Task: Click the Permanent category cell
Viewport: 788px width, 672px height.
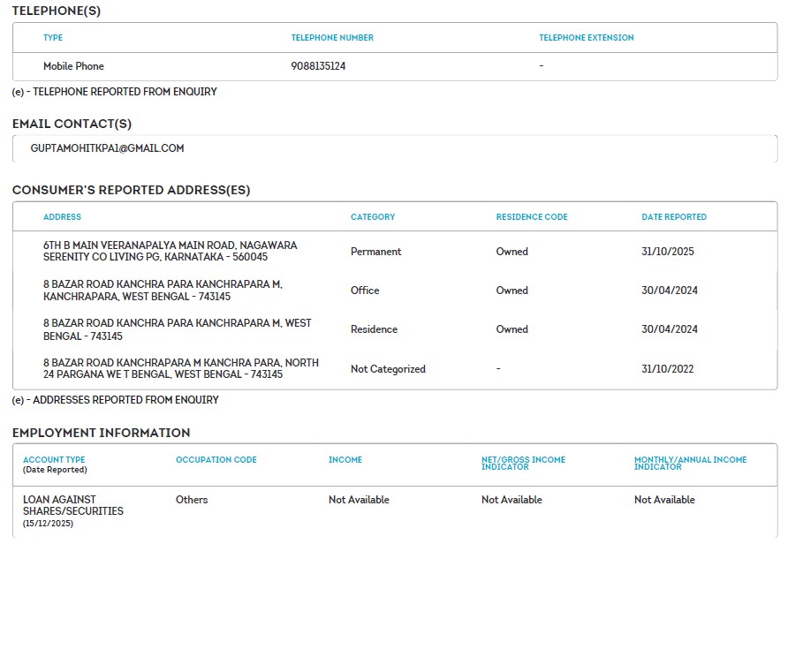Action: (375, 252)
